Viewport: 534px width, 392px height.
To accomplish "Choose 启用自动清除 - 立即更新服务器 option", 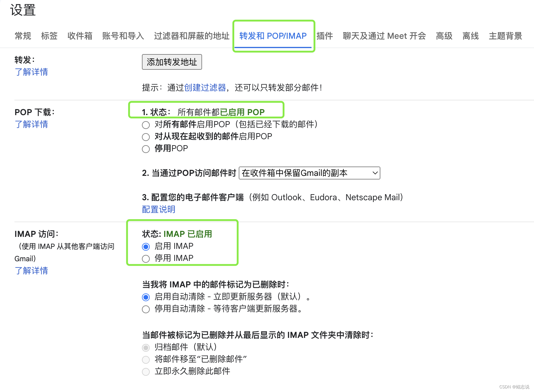I will coord(146,297).
